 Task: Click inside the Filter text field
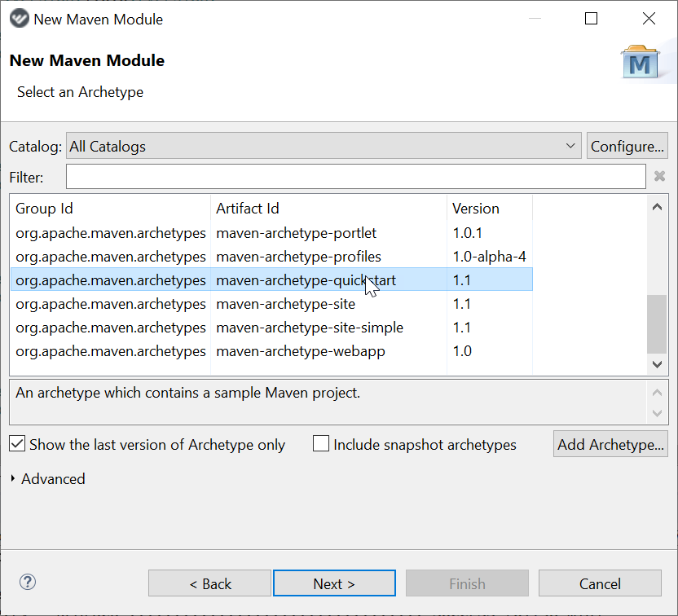(x=356, y=176)
